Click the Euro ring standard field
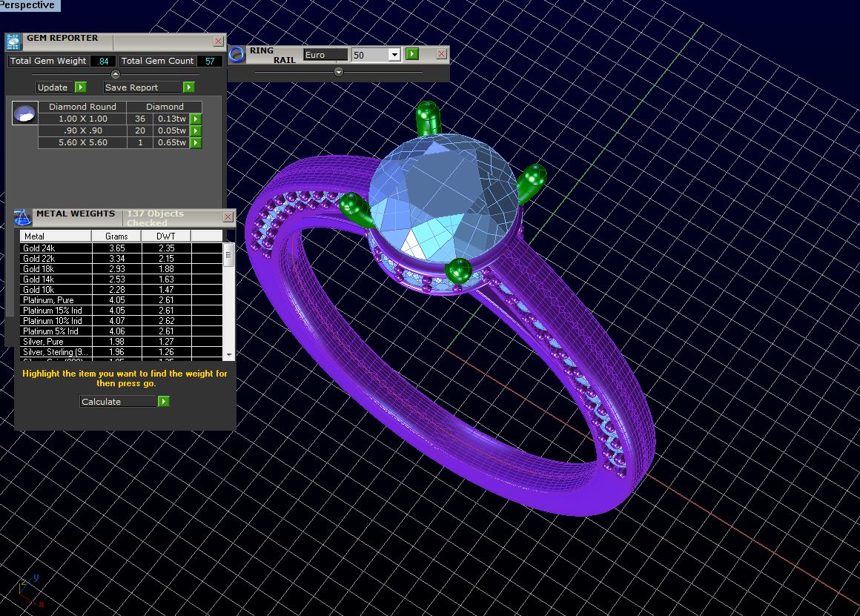Image resolution: width=860 pixels, height=616 pixels. [x=325, y=55]
